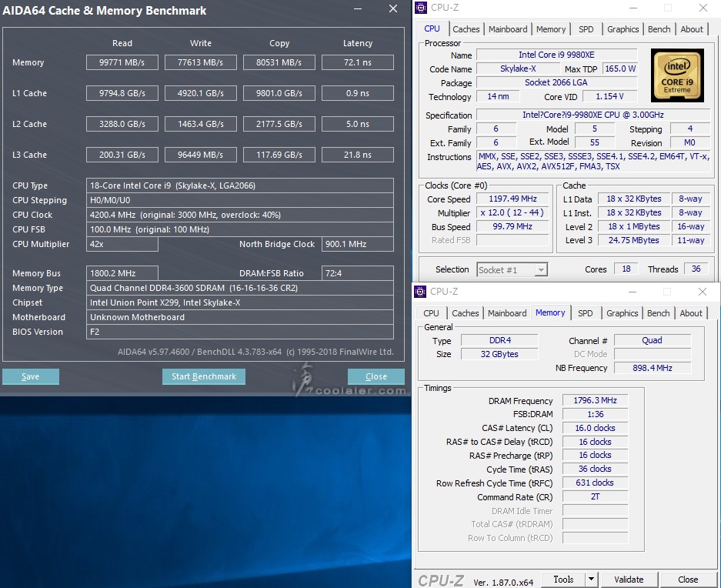The width and height of the screenshot is (721, 588).
Task: Click the Validate button in CPU-Z
Action: tap(629, 580)
